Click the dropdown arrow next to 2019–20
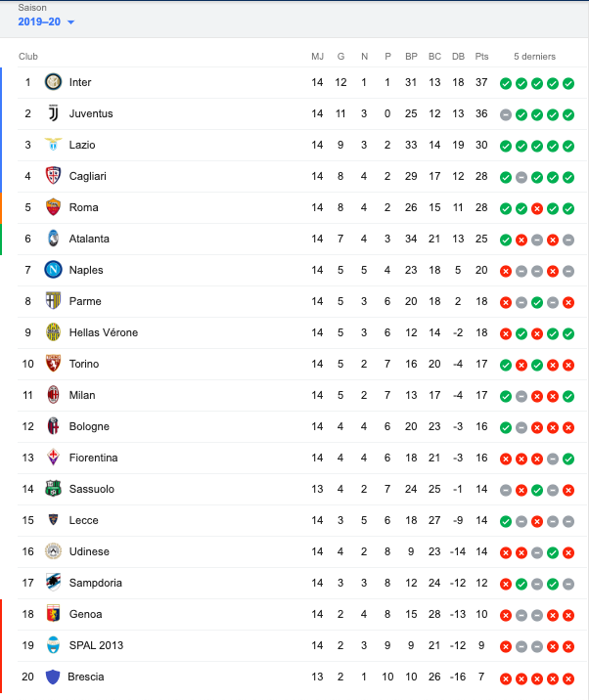 pyautogui.click(x=70, y=22)
